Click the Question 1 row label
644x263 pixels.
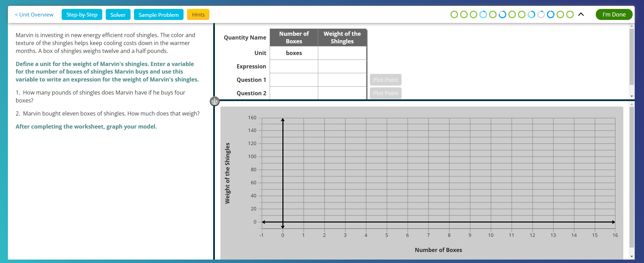[251, 80]
